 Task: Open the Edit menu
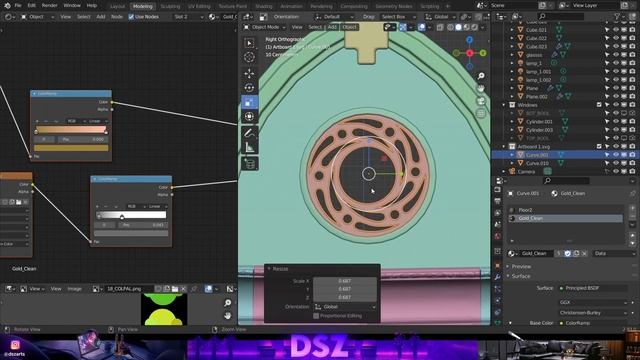click(x=31, y=6)
